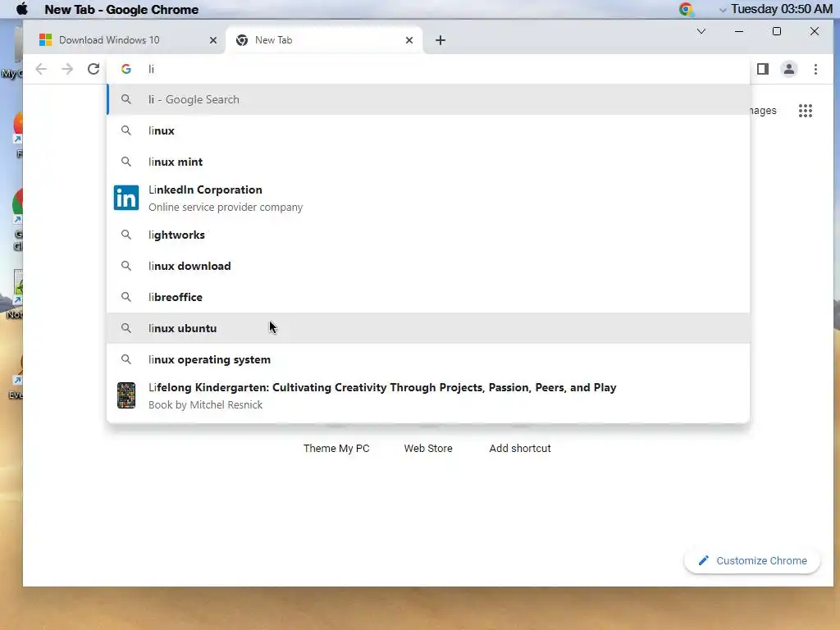The image size is (840, 630).
Task: Click the search icon beside 'linux ubuntu'
Action: 126,328
